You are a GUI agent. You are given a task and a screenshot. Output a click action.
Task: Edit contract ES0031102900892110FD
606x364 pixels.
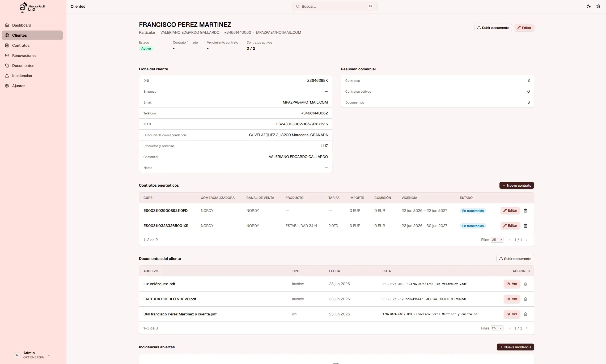[x=510, y=211]
